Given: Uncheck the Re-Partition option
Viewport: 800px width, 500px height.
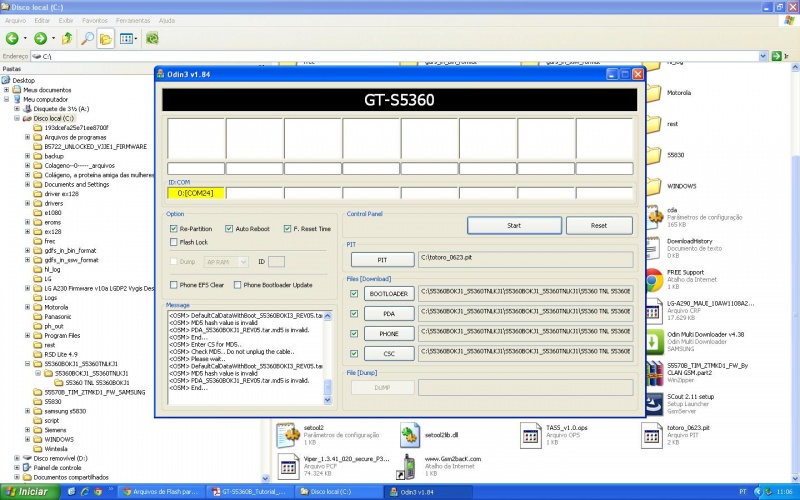Looking at the screenshot, I should pos(173,229).
